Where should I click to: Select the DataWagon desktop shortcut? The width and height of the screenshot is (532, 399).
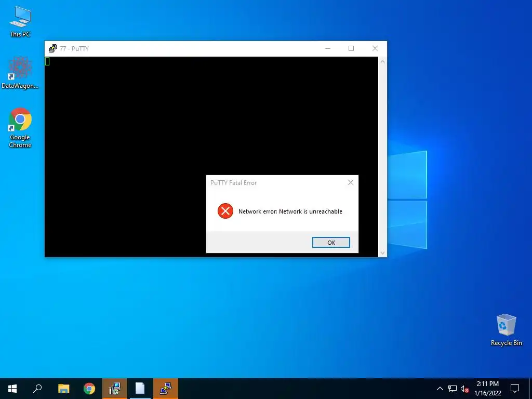(20, 73)
